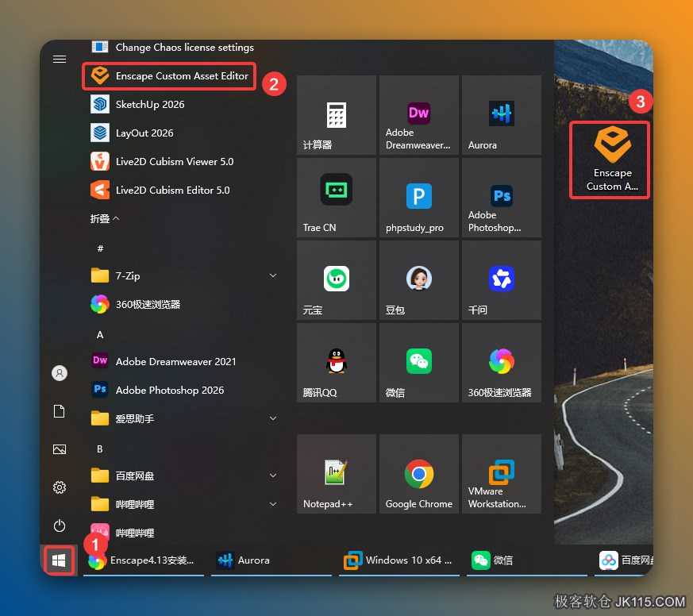Viewport: 693px width, 616px height.
Task: Jump to the A letter index header
Action: (x=100, y=335)
